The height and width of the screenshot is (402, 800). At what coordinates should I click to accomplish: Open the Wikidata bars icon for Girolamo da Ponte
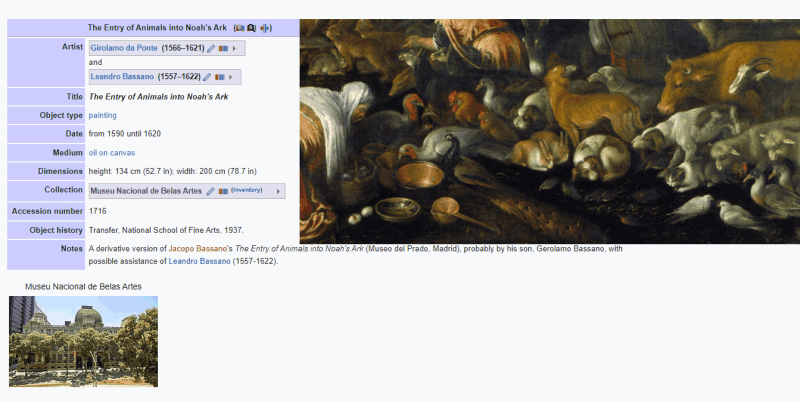pos(223,48)
